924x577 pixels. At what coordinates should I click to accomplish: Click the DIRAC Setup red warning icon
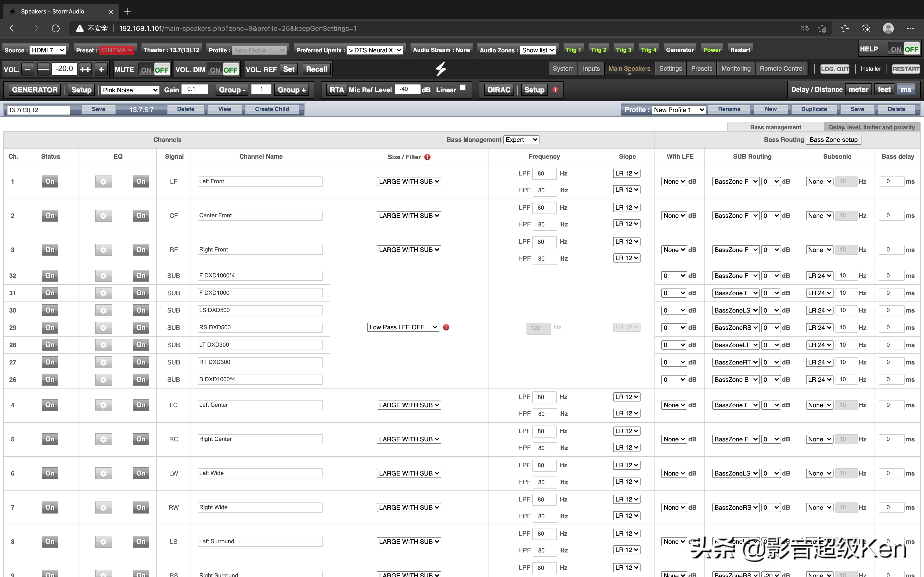(555, 90)
